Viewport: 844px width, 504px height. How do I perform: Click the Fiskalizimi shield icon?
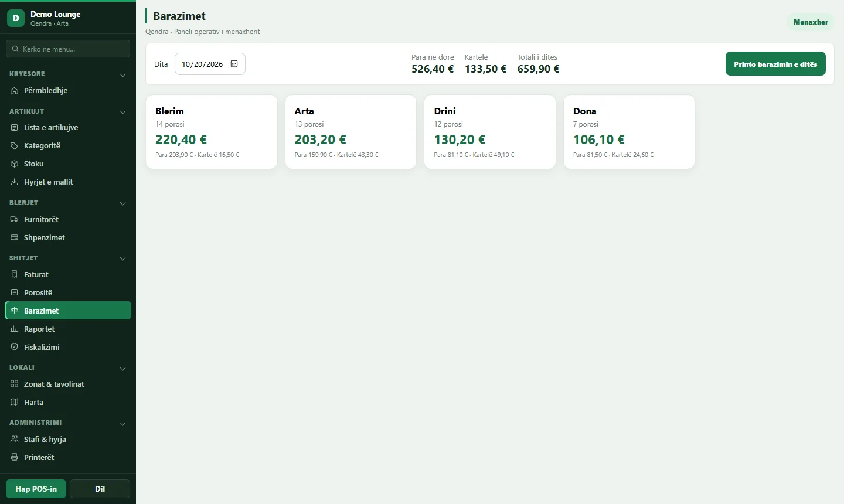click(x=15, y=348)
